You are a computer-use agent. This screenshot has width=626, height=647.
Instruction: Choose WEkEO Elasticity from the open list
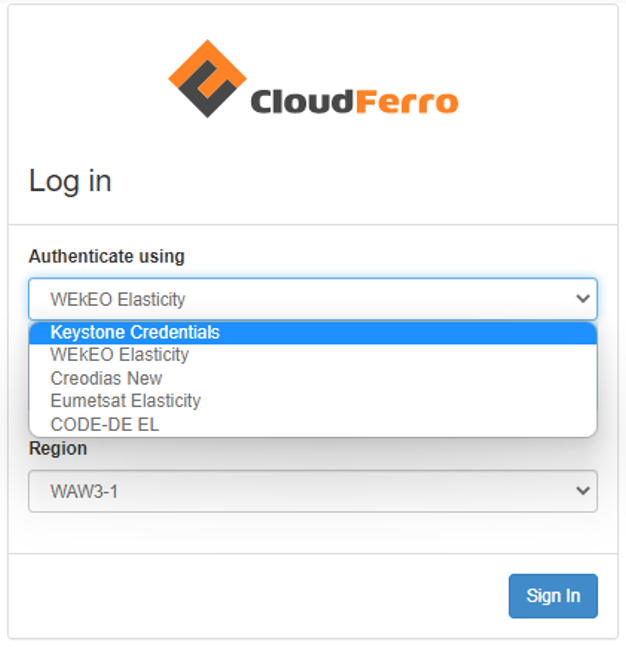[x=119, y=355]
